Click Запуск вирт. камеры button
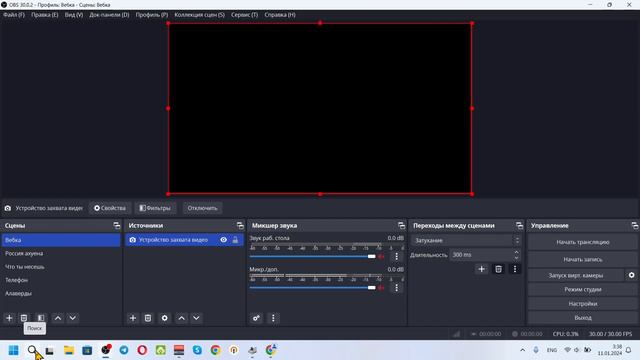Image resolution: width=640 pixels, height=360 pixels. pyautogui.click(x=576, y=275)
